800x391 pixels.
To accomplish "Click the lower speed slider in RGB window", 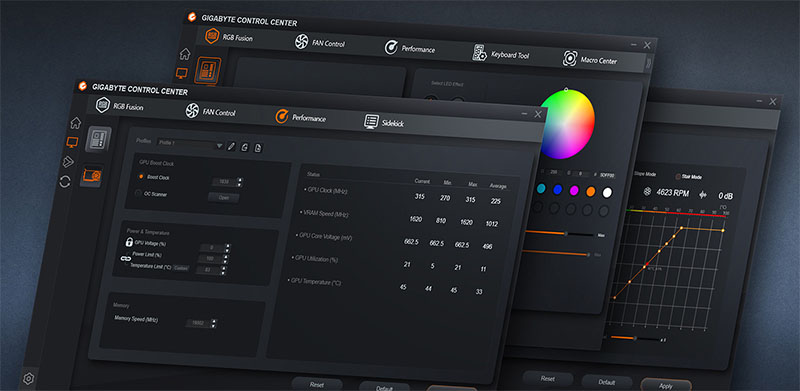I will 557,252.
